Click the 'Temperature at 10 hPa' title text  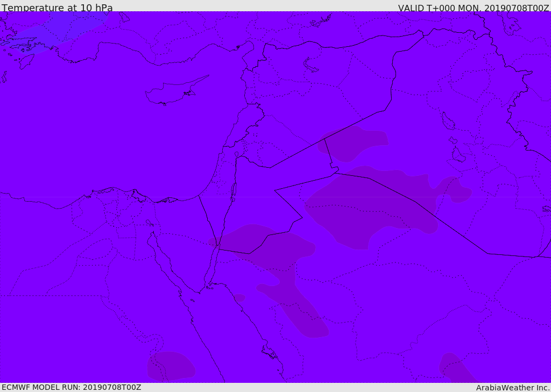57,8
